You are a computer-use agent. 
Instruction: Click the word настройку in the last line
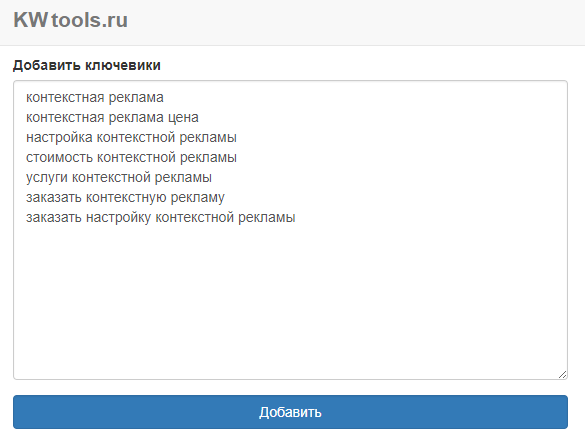point(119,218)
